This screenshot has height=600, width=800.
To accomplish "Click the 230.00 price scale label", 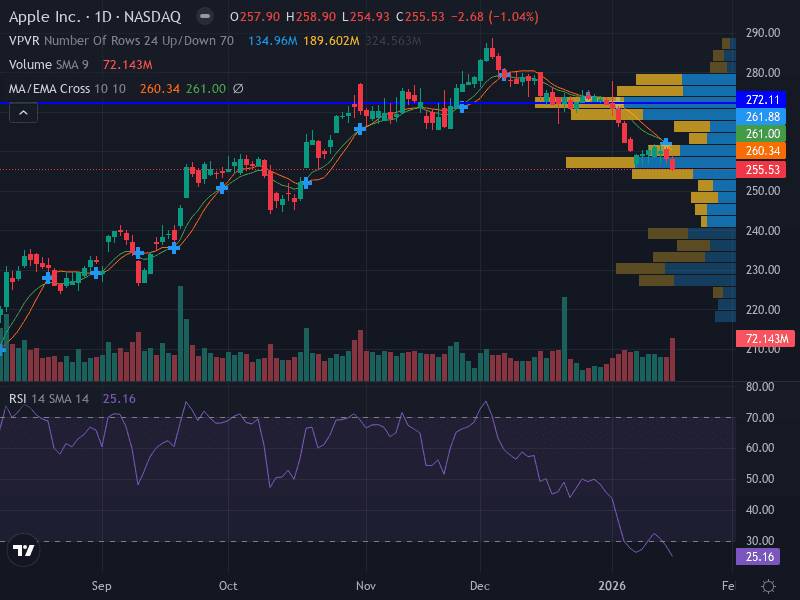I will (763, 270).
